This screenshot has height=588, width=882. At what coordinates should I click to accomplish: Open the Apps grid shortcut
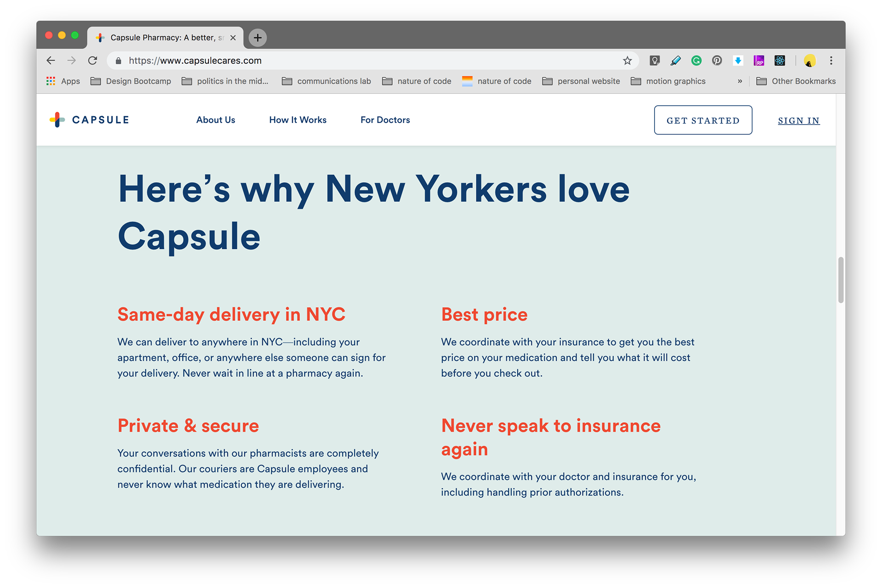pyautogui.click(x=63, y=81)
